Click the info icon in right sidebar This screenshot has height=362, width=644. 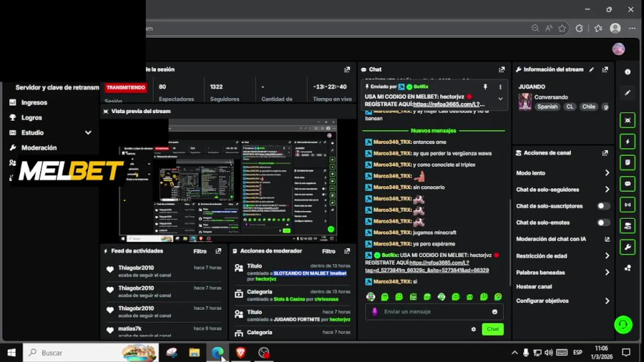pos(627,72)
